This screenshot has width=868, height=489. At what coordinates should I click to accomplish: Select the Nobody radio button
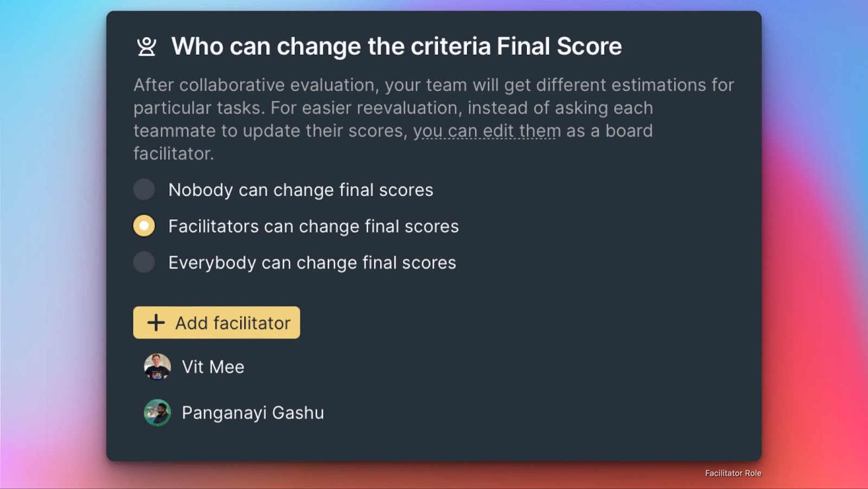tap(144, 189)
